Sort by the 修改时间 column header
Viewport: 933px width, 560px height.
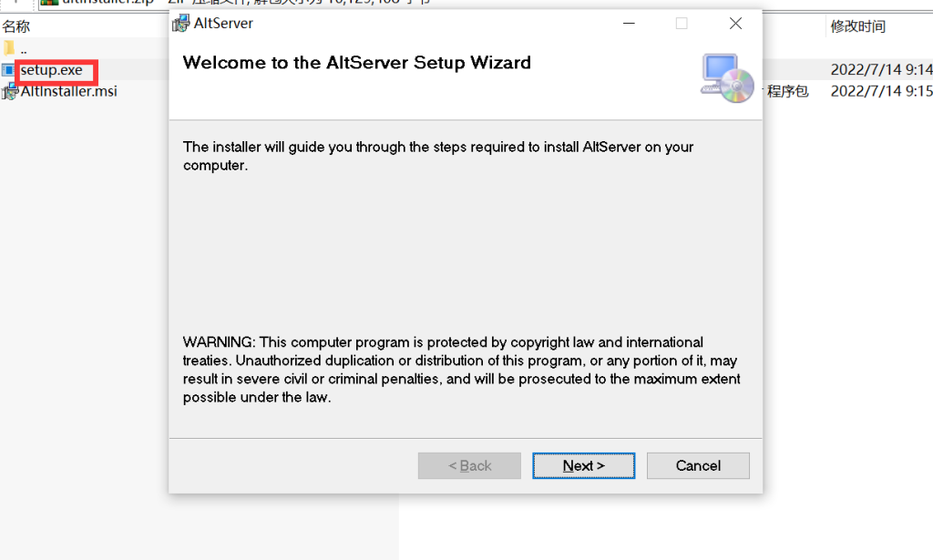tap(858, 26)
